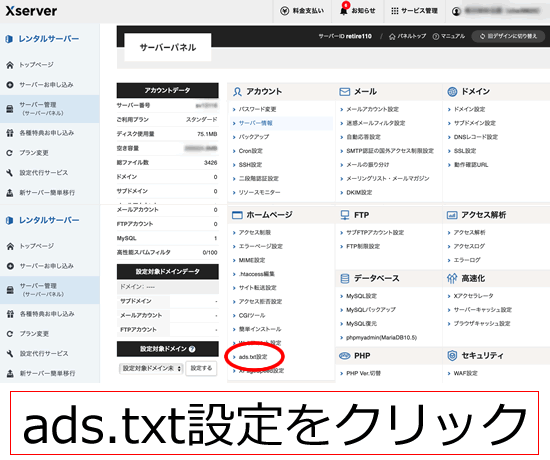The width and height of the screenshot is (550, 460).
Task: Click upper sidebar プラン変更 refresh icon
Action: click(x=10, y=153)
